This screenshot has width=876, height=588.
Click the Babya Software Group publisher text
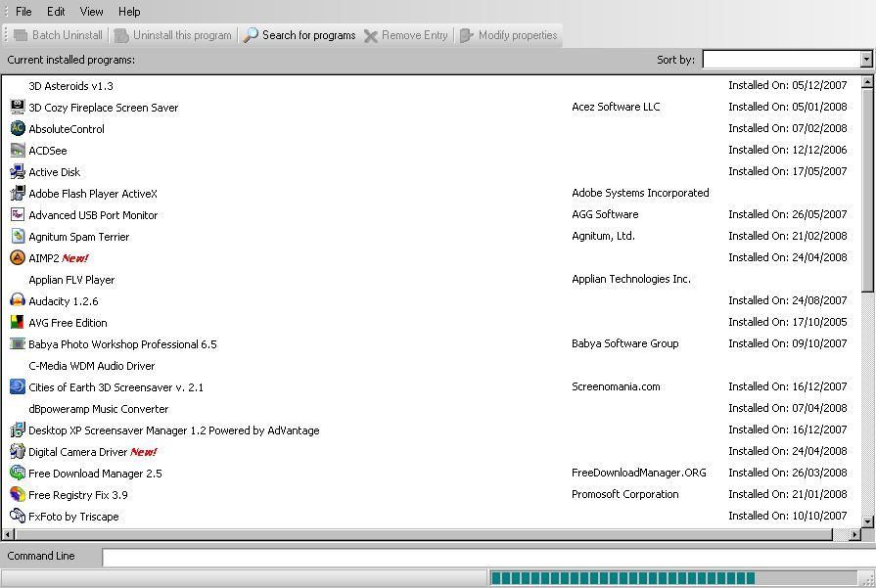625,343
